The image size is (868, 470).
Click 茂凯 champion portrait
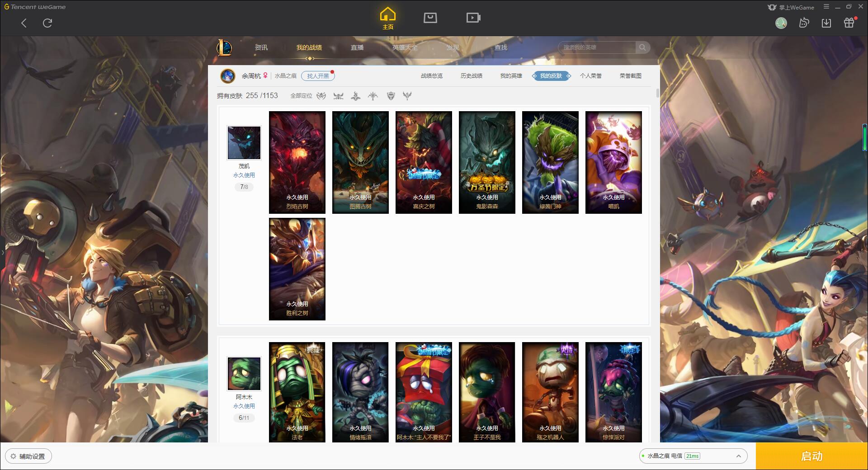click(244, 143)
